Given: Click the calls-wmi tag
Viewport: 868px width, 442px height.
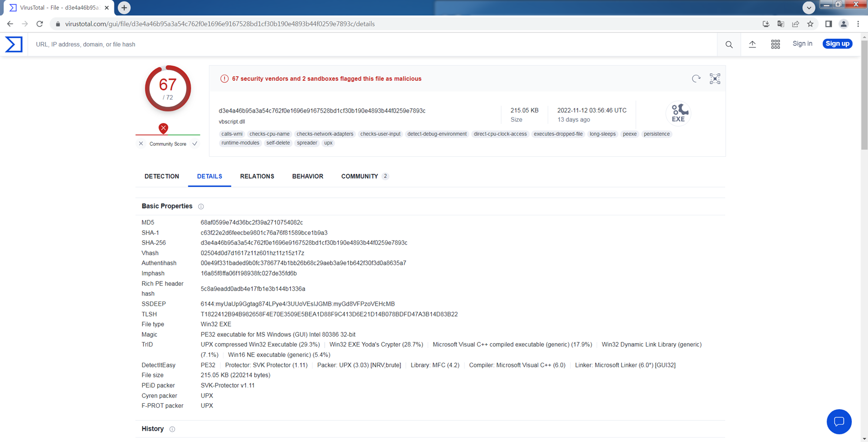Looking at the screenshot, I should point(232,134).
